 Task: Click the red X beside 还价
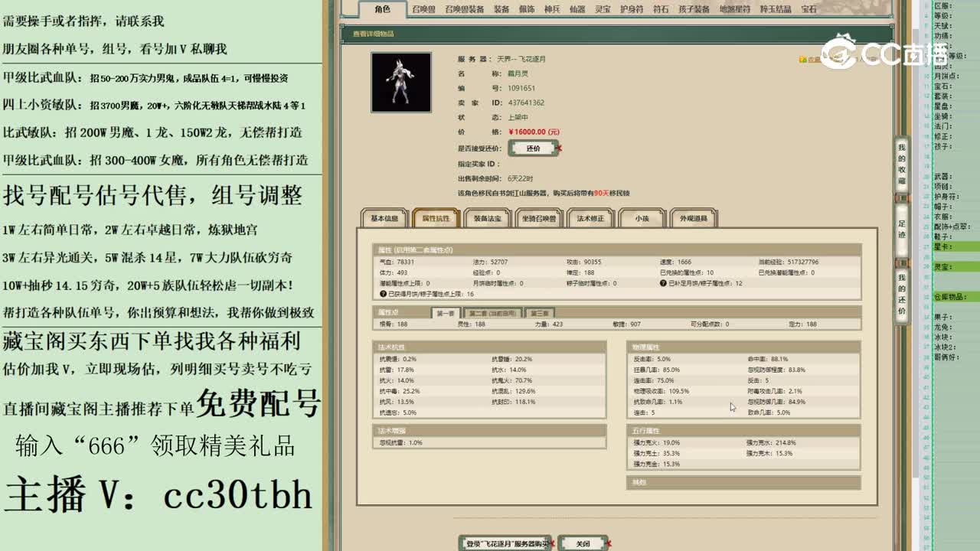[x=560, y=148]
